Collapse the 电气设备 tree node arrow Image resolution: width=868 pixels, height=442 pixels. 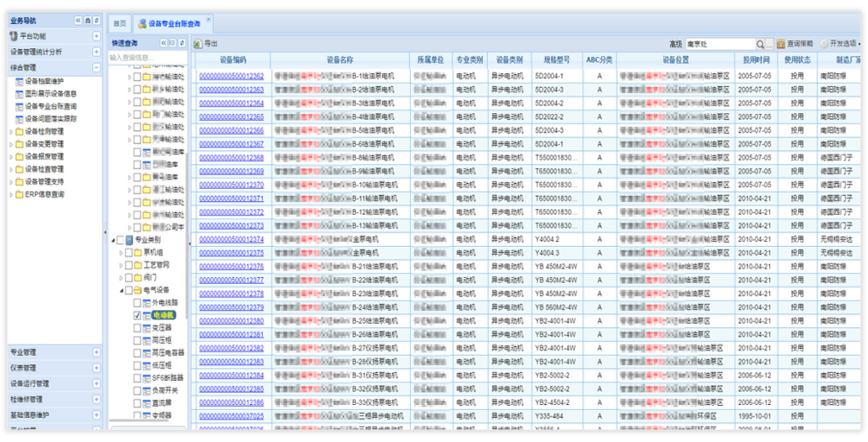click(x=122, y=290)
